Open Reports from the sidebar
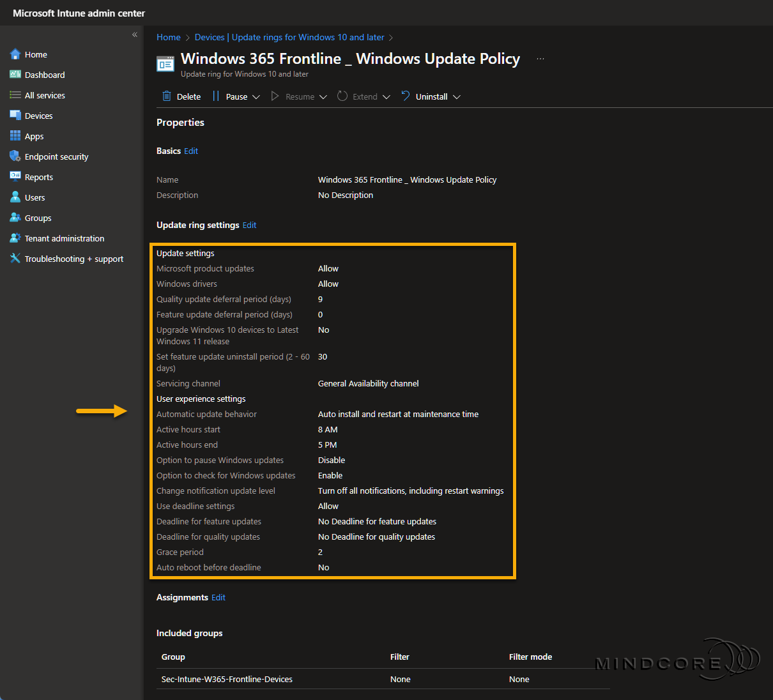Viewport: 773px width, 700px height. click(x=15, y=177)
